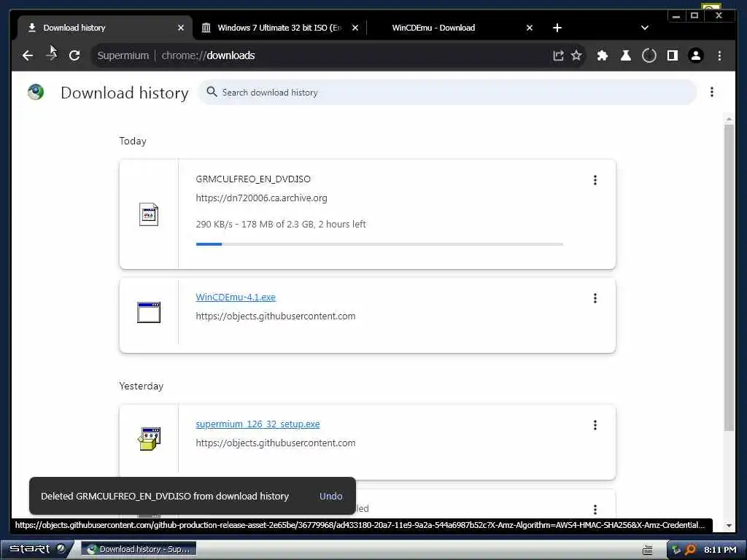
Task: Click the forward navigation arrow
Action: click(52, 55)
